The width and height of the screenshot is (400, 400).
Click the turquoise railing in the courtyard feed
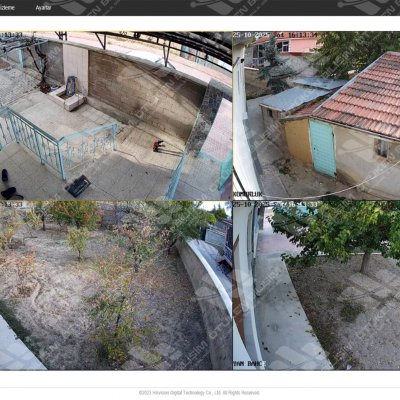(57, 143)
